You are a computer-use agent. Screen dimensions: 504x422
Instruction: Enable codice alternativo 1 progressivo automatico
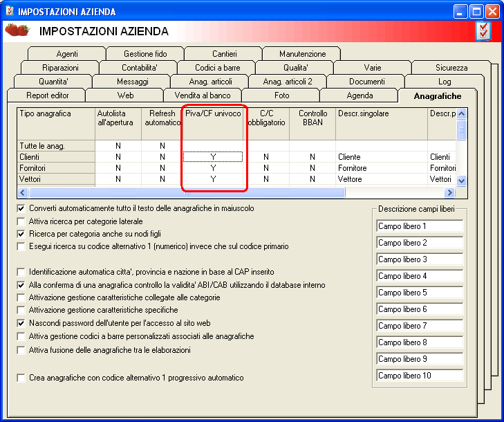(x=21, y=378)
